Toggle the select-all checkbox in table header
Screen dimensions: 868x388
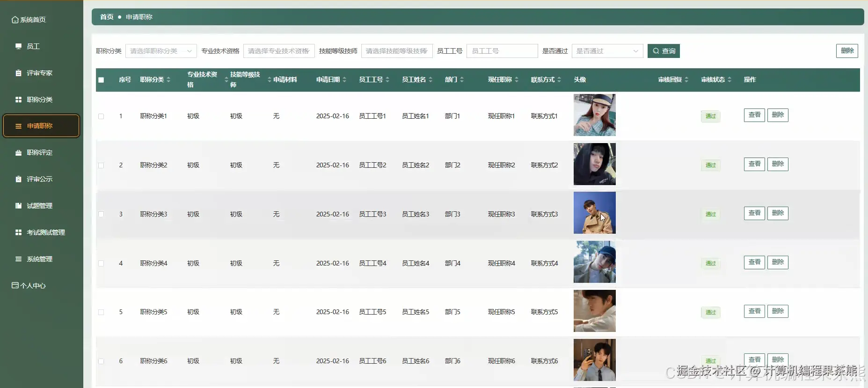101,80
